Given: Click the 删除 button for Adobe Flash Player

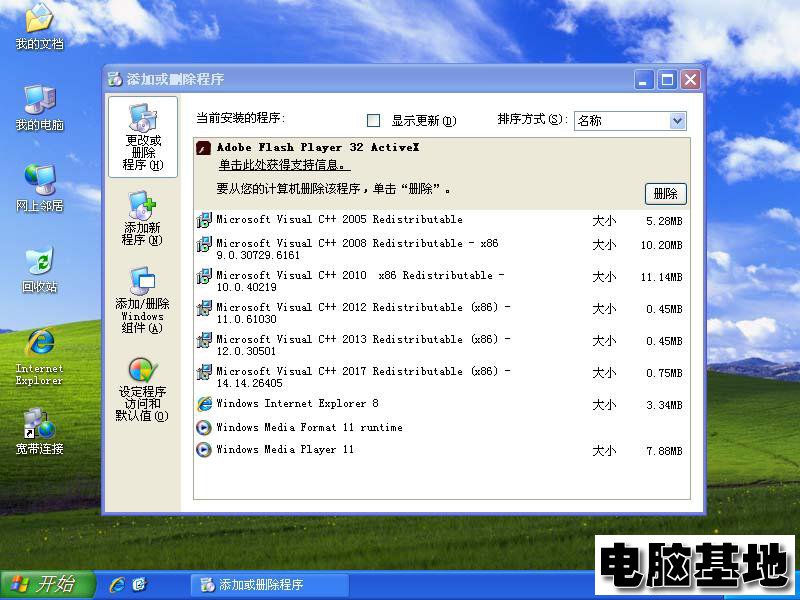Looking at the screenshot, I should [665, 194].
